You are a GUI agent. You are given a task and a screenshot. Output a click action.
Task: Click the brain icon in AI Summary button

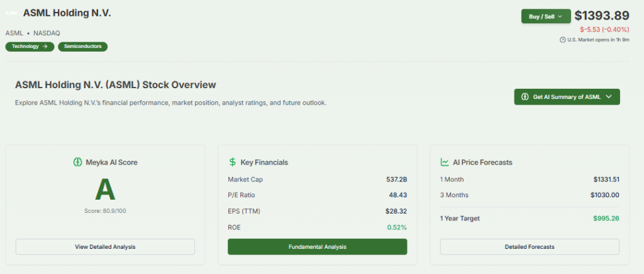(525, 97)
